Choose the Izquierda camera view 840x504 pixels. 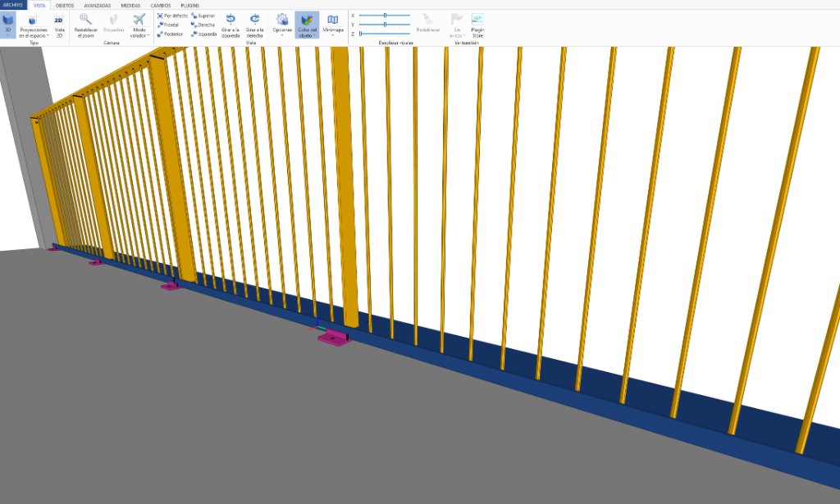[x=204, y=34]
